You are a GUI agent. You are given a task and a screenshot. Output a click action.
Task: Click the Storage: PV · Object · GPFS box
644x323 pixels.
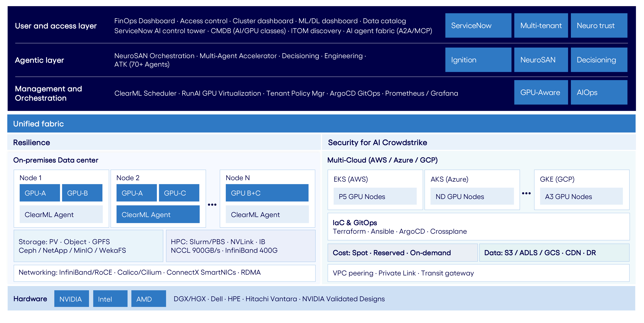pos(88,246)
